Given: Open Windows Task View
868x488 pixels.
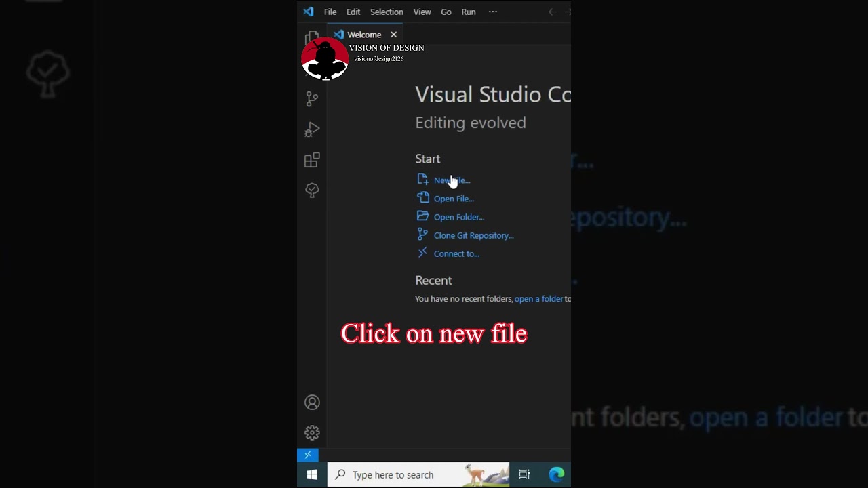Looking at the screenshot, I should (x=524, y=474).
